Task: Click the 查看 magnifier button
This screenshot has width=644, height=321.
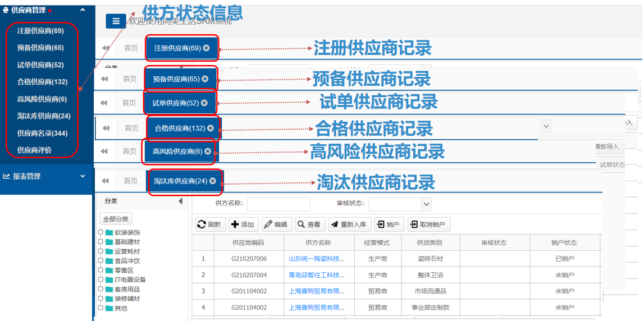Action: [x=309, y=224]
